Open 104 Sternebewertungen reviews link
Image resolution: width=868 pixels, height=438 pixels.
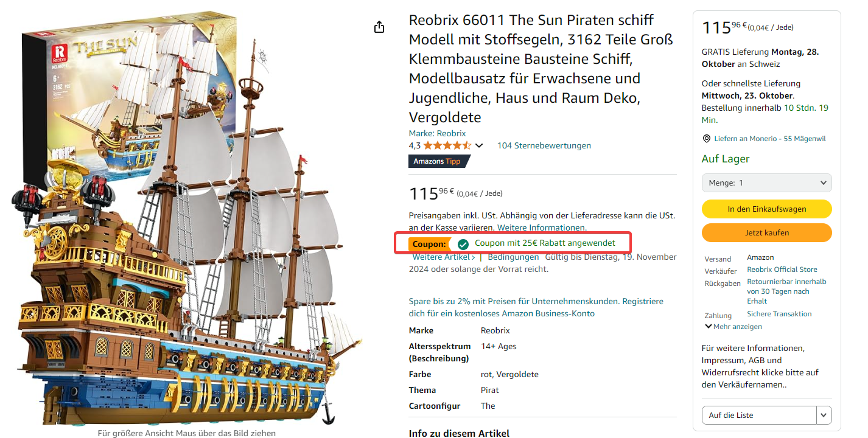pos(544,146)
